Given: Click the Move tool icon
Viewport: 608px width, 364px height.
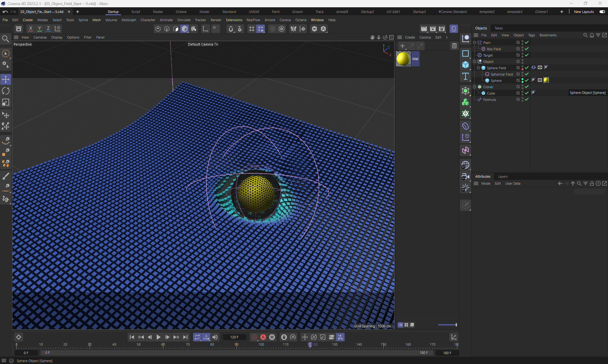Looking at the screenshot, I should [x=6, y=79].
